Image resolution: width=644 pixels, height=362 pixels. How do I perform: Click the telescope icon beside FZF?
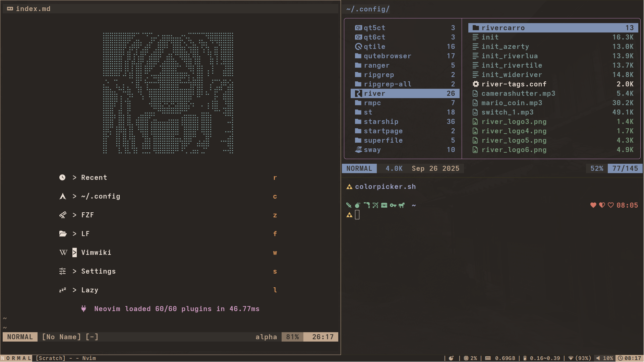tap(63, 215)
